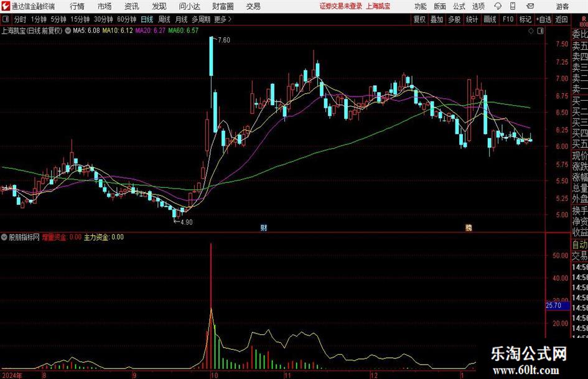Screen dimensions: 588x379
Task: Click the 通达信 red logo icon
Action: (x=5, y=6)
